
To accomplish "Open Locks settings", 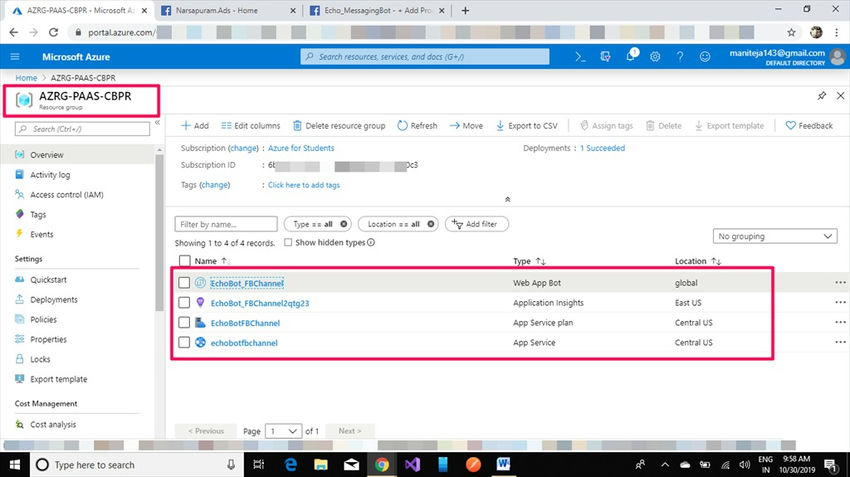I will (x=40, y=359).
